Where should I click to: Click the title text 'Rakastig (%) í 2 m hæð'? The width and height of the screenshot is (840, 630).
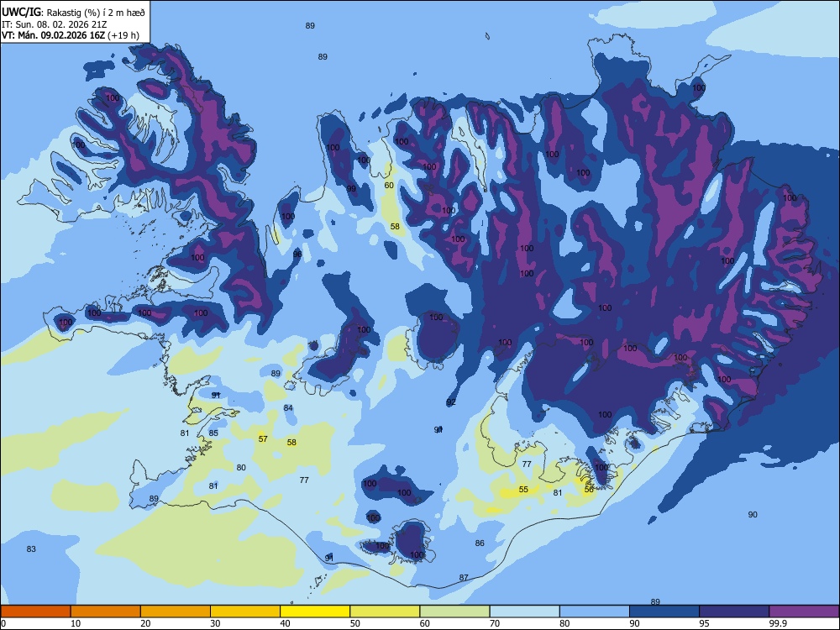point(96,13)
